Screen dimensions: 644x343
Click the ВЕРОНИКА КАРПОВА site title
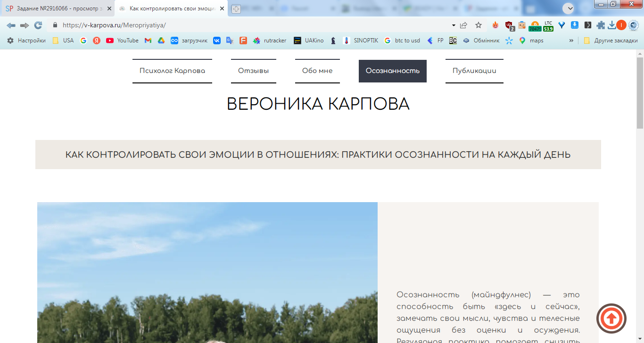[318, 104]
